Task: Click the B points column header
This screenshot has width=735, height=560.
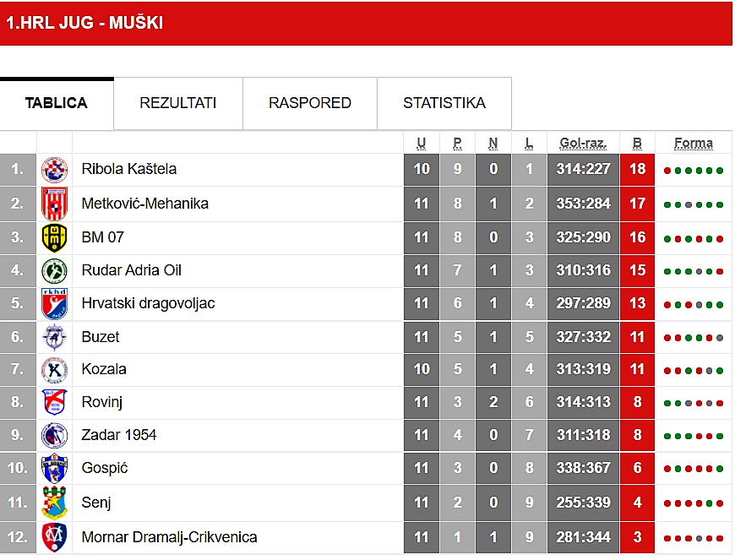Action: click(637, 144)
